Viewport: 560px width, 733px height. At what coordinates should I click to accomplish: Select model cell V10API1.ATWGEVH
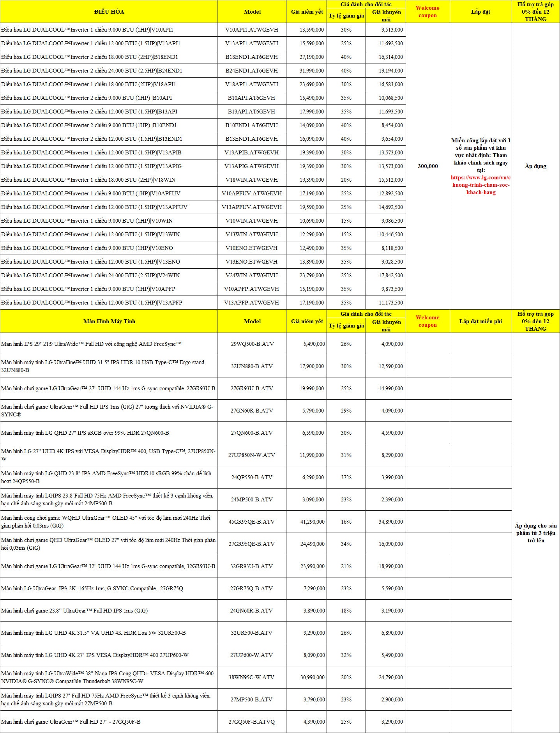(252, 30)
